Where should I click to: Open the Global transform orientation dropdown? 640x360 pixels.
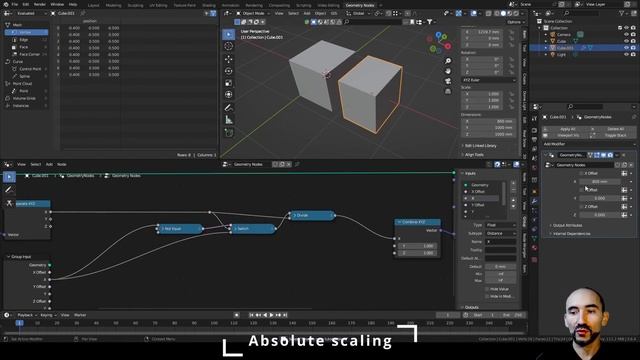[x=358, y=13]
